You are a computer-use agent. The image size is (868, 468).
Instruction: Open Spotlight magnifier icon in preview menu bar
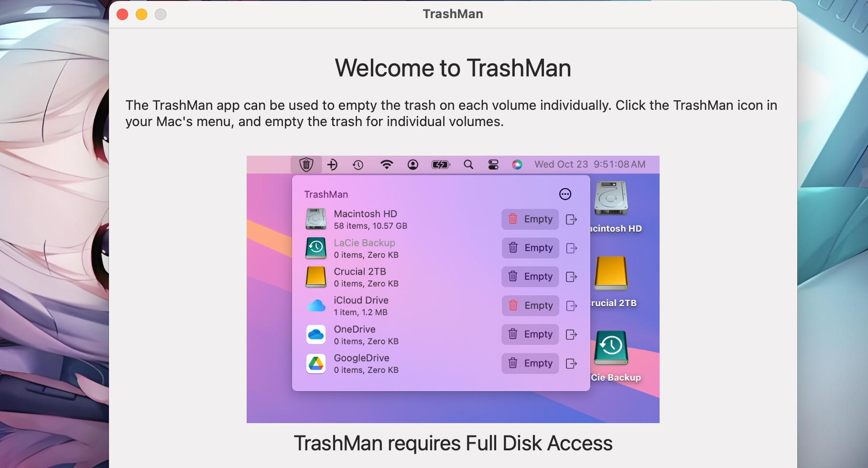[x=468, y=165]
